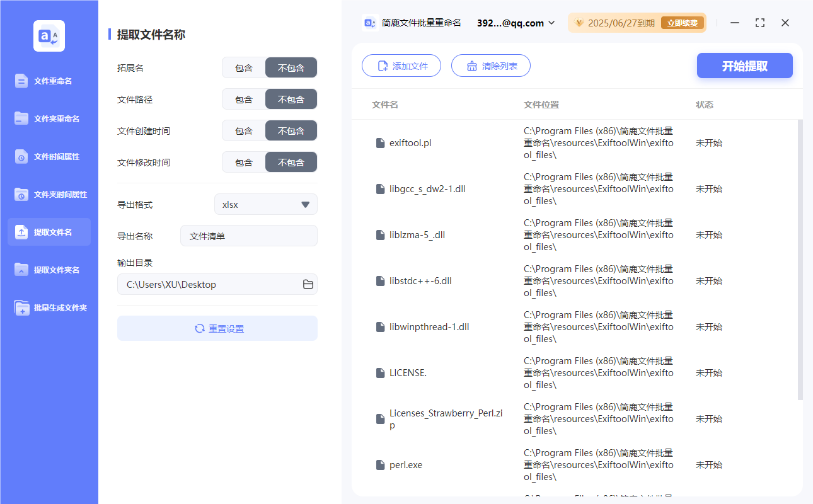This screenshot has height=504, width=813.
Task: Open 文件时间属性 from the sidebar
Action: tap(49, 156)
